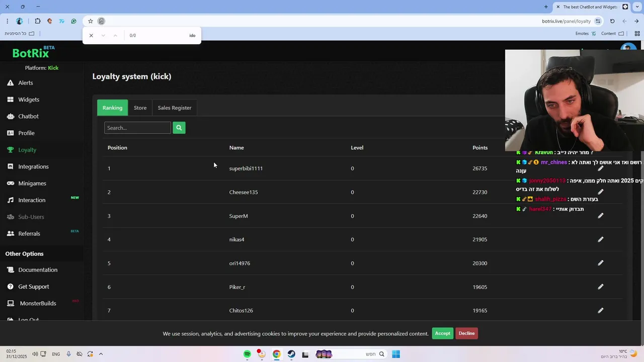The image size is (644, 362).
Task: Open the Referrals section
Action: 29,234
